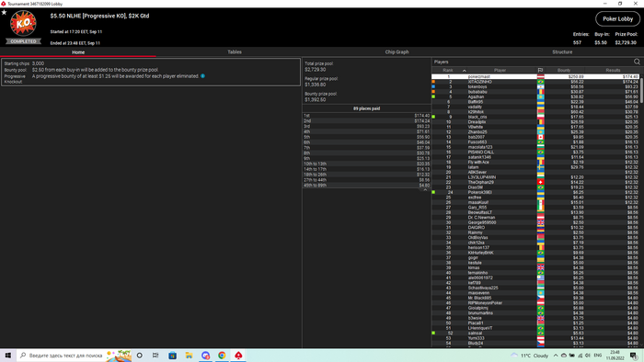Screen dimensions: 644x362
Task: Switch to the Tables tab
Action: (235, 52)
